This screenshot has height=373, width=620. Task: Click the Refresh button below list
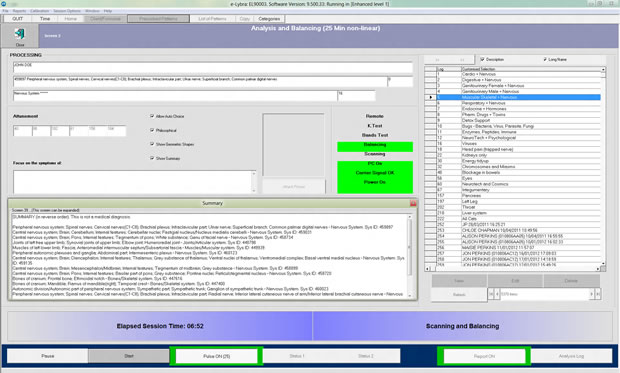(x=459, y=295)
